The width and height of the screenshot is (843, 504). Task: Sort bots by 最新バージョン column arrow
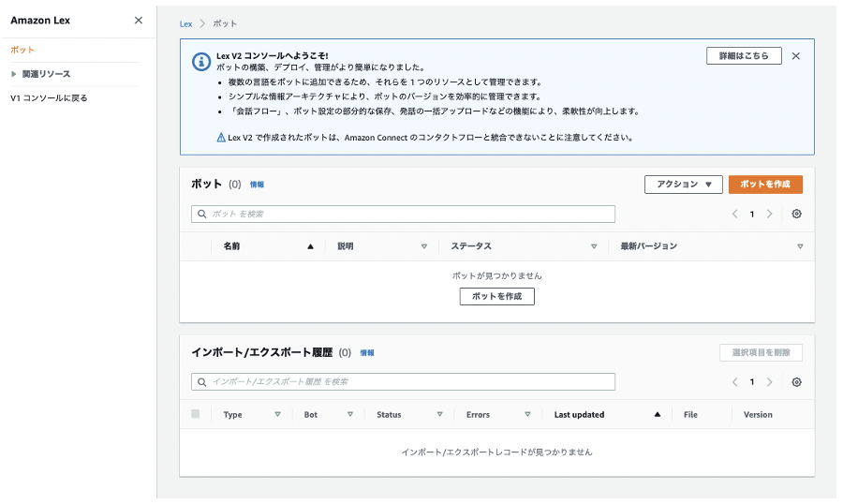(x=800, y=246)
